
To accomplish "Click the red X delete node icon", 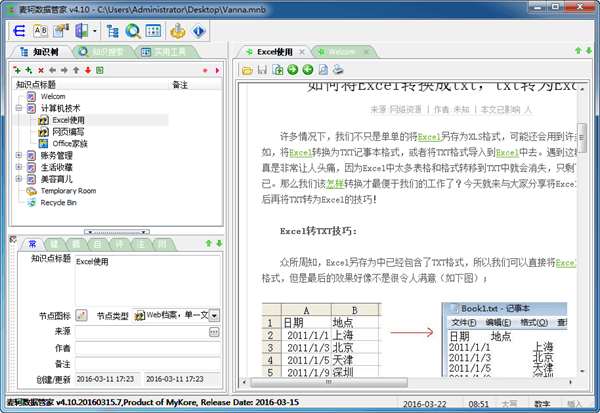I will pyautogui.click(x=41, y=70).
